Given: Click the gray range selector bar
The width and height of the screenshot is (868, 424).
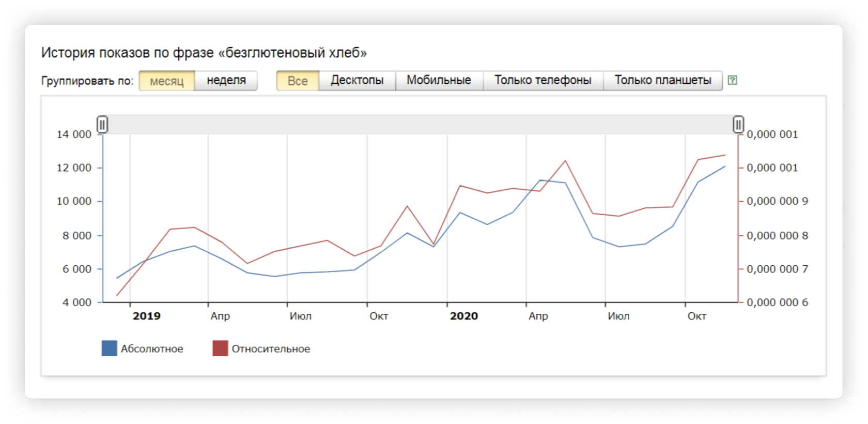Looking at the screenshot, I should pyautogui.click(x=420, y=125).
